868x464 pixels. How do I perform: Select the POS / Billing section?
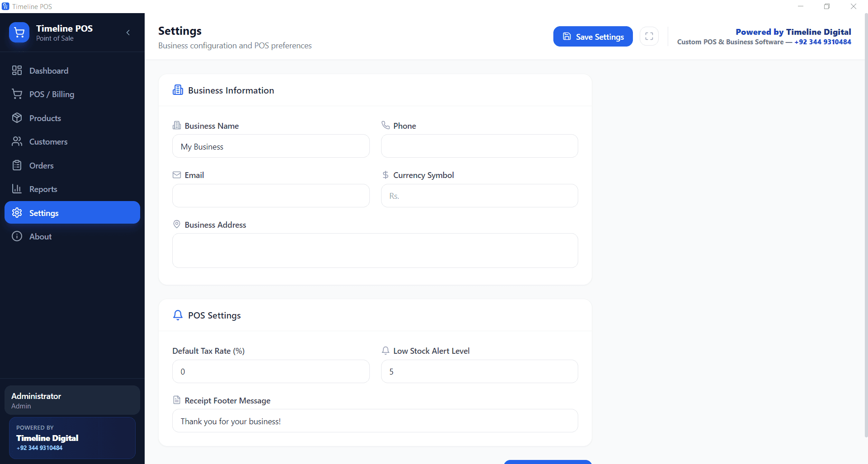[x=51, y=94]
